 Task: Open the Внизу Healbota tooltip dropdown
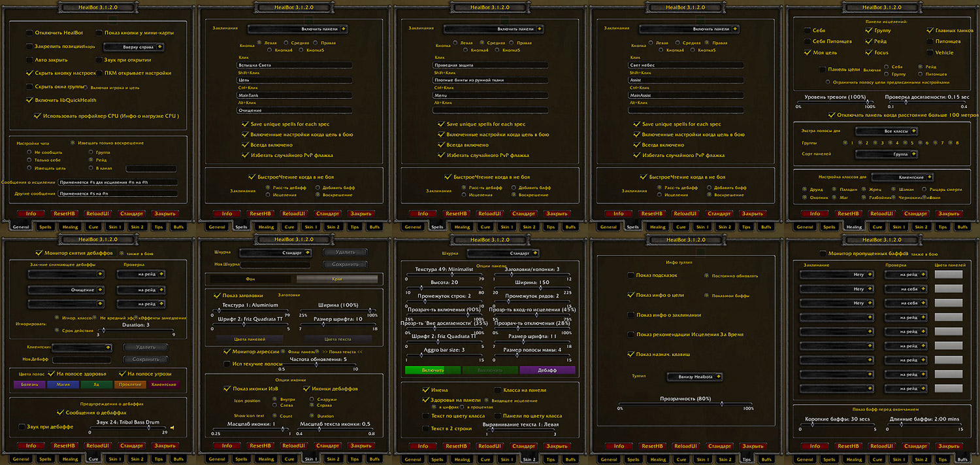click(x=694, y=377)
